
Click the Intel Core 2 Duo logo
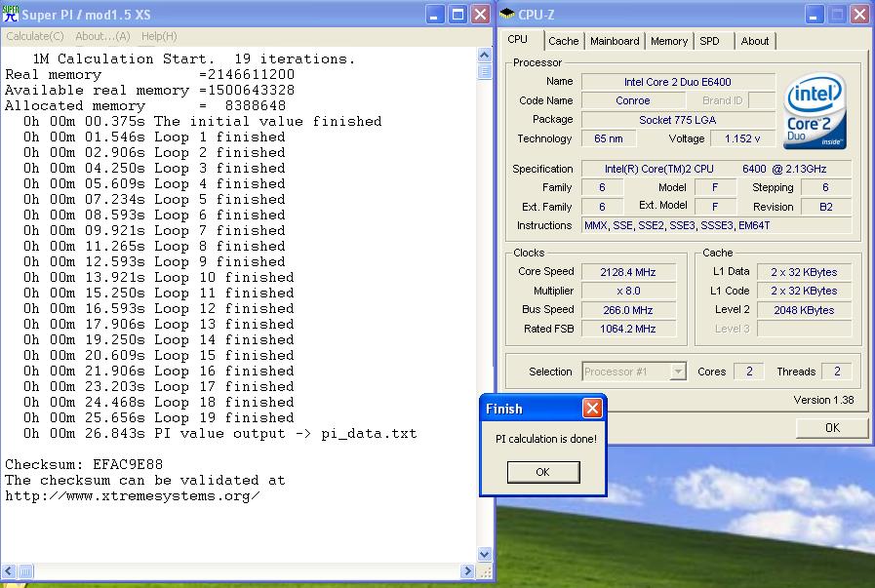[815, 111]
